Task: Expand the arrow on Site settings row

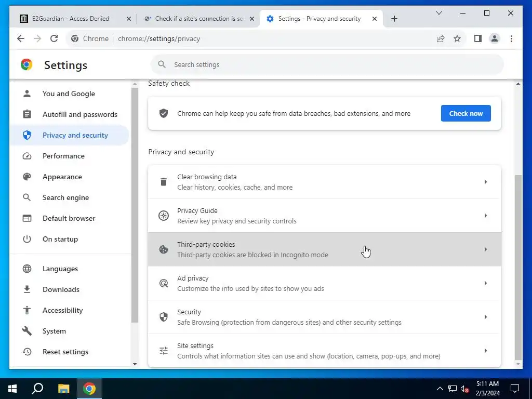Action: (x=486, y=351)
